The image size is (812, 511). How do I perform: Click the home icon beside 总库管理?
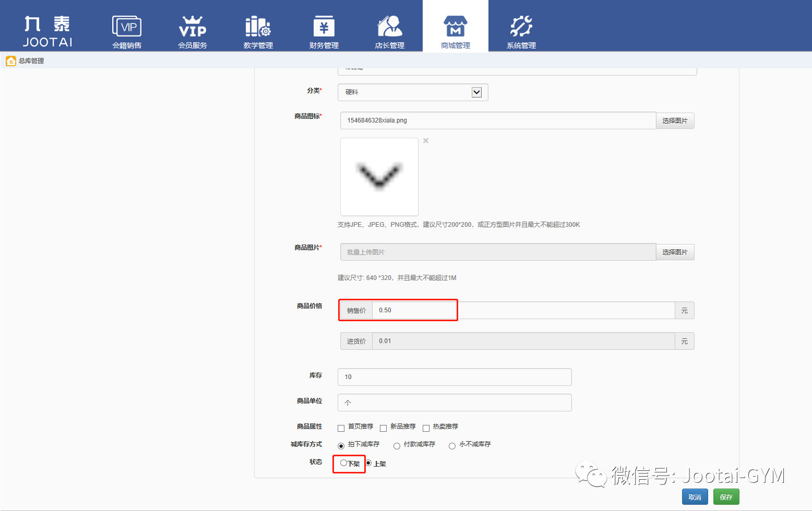[x=11, y=61]
